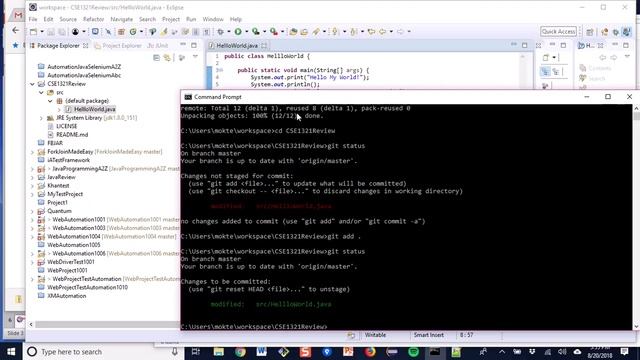Image resolution: width=640 pixels, height=360 pixels.
Task: Expand the JRE System Library node
Action: point(41,118)
